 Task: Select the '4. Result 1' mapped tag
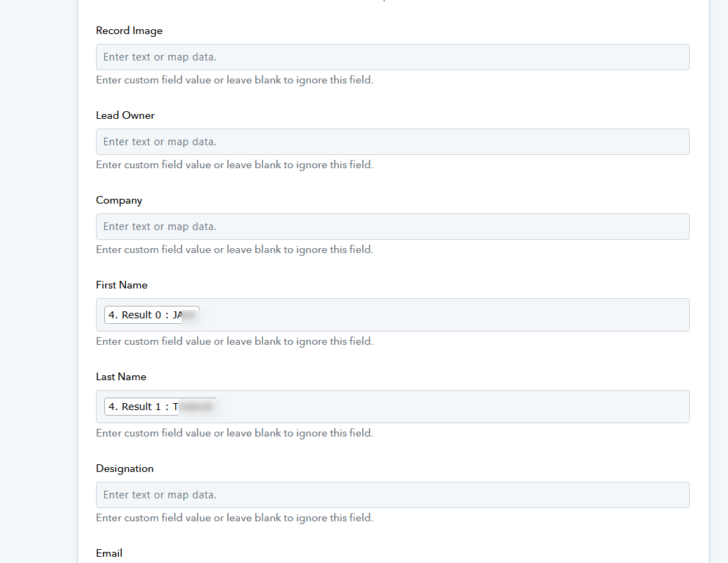coord(160,407)
